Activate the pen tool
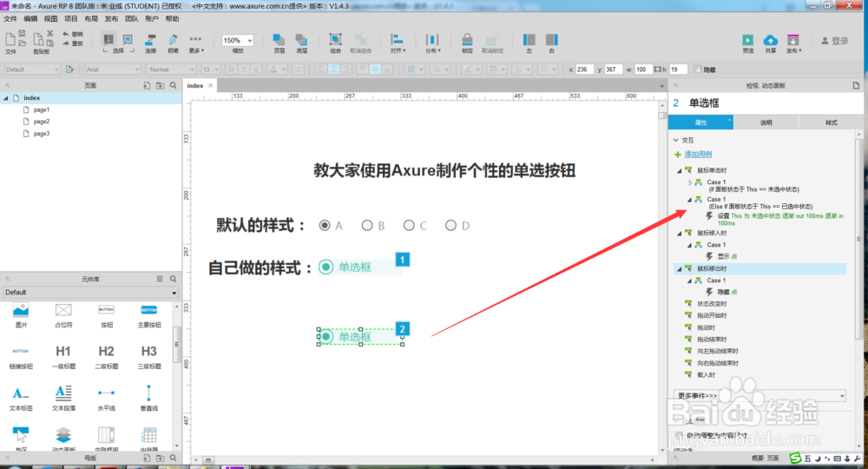This screenshot has height=469, width=868. 174,39
